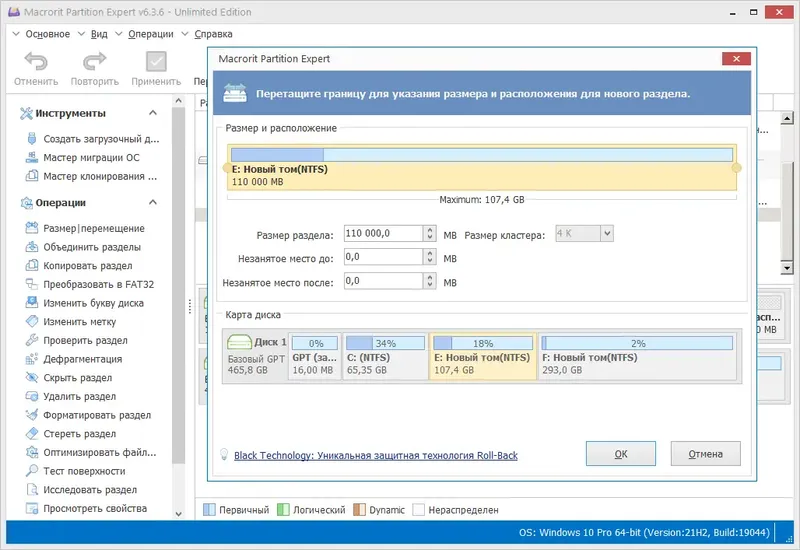The image size is (800, 550).
Task: Click the Apply (Применить) checkmark icon
Action: [x=156, y=61]
